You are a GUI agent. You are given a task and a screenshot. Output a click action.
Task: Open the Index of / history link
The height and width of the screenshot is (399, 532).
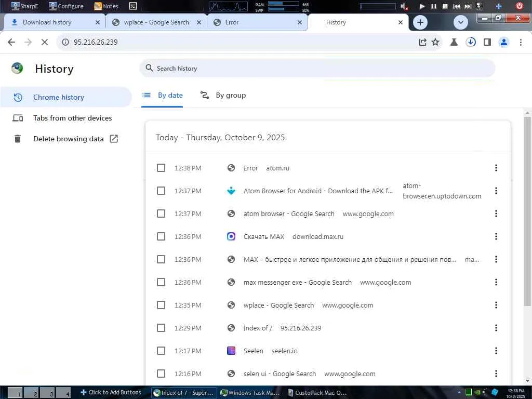pos(258,328)
